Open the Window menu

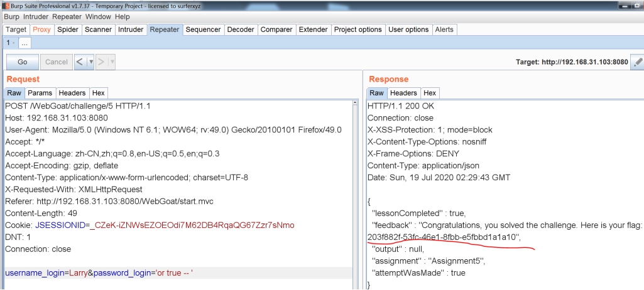coord(98,17)
